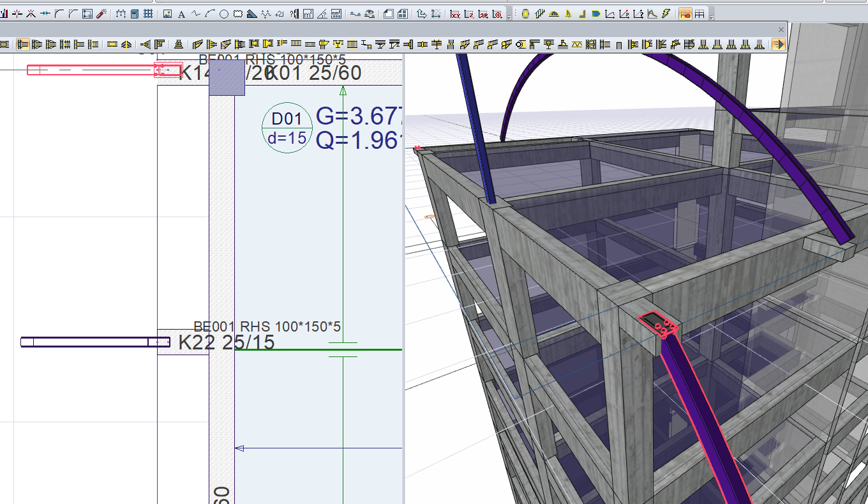The image size is (868, 504).
Task: Close the steel connections toolbar panel
Action: click(781, 29)
